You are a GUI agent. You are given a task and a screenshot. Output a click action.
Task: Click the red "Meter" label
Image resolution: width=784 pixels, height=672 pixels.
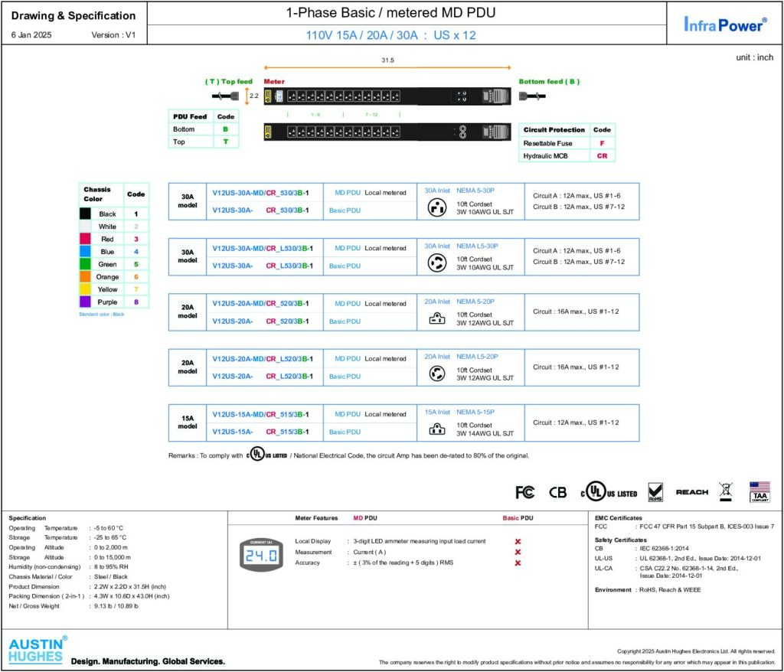(274, 81)
